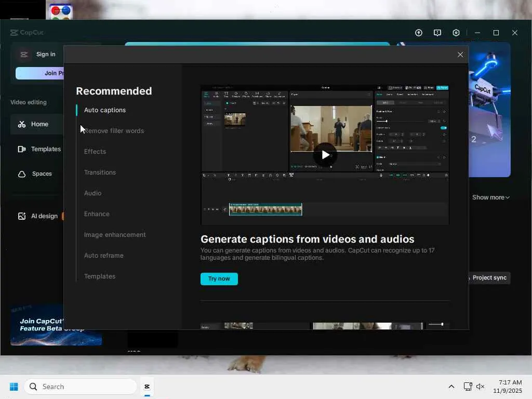Select Auto reframe in the list
This screenshot has height=399, width=532.
(x=104, y=256)
